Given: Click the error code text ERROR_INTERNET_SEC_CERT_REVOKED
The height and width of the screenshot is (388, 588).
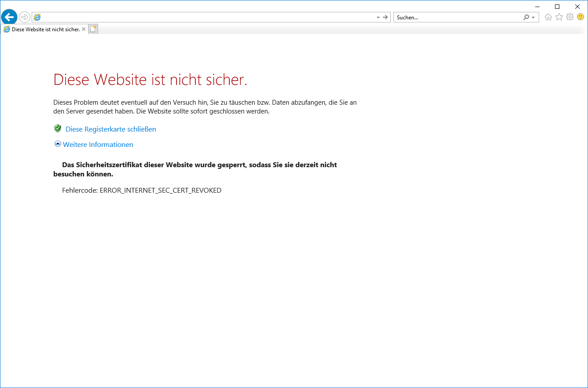Looking at the screenshot, I should coord(161,190).
